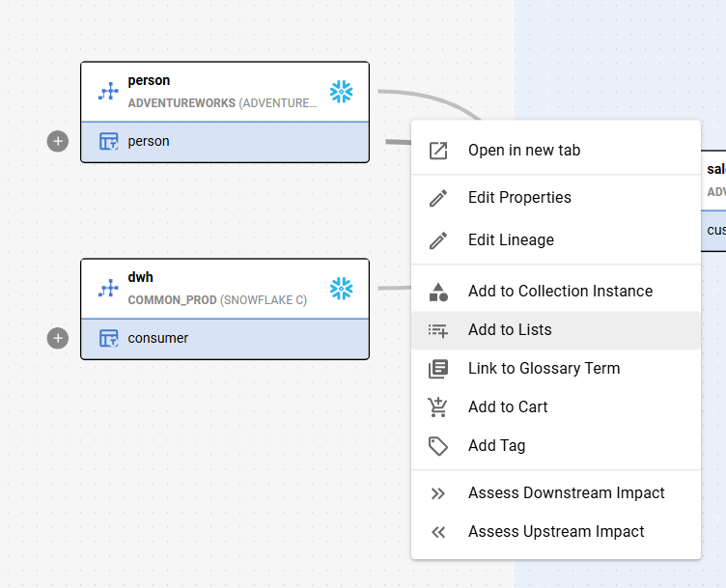Select Add to Lists option
This screenshot has width=726, height=588.
click(510, 330)
